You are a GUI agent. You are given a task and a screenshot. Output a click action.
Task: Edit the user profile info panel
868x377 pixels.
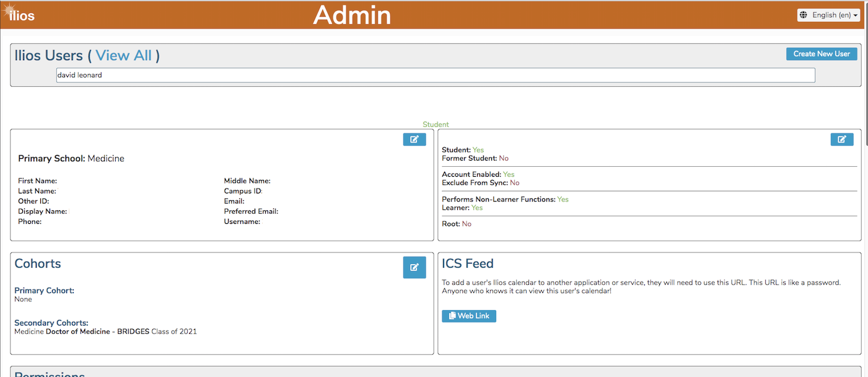(x=414, y=140)
